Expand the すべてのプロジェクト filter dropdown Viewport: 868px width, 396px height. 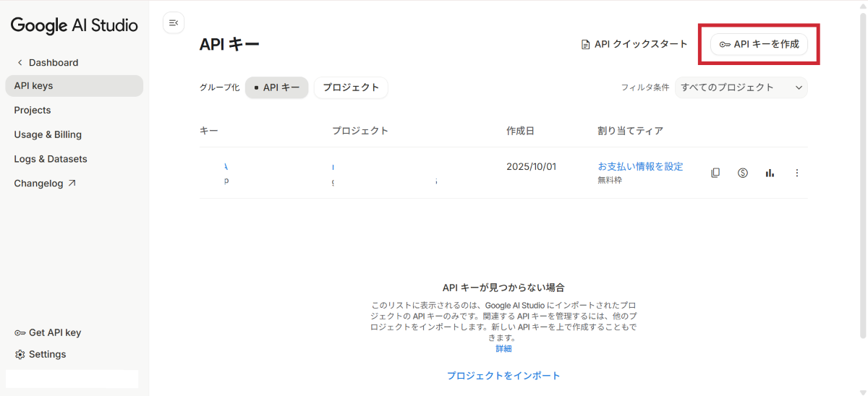click(741, 87)
